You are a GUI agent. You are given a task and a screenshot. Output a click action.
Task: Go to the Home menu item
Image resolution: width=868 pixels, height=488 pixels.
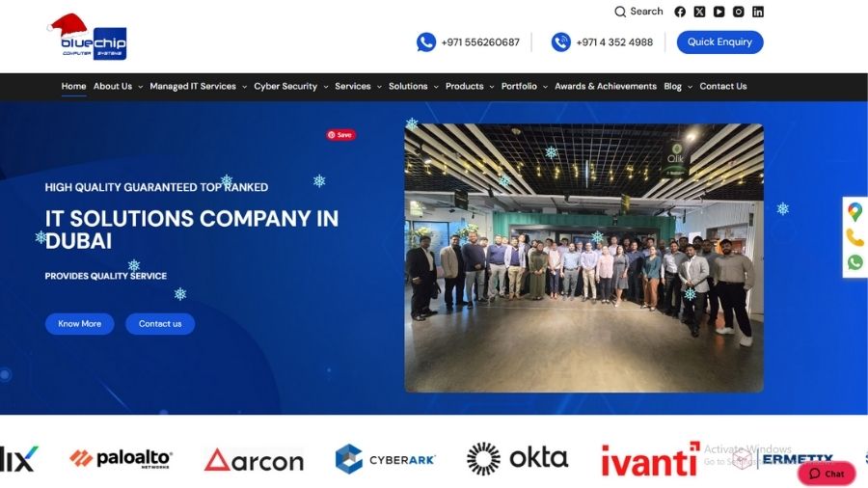tap(73, 86)
